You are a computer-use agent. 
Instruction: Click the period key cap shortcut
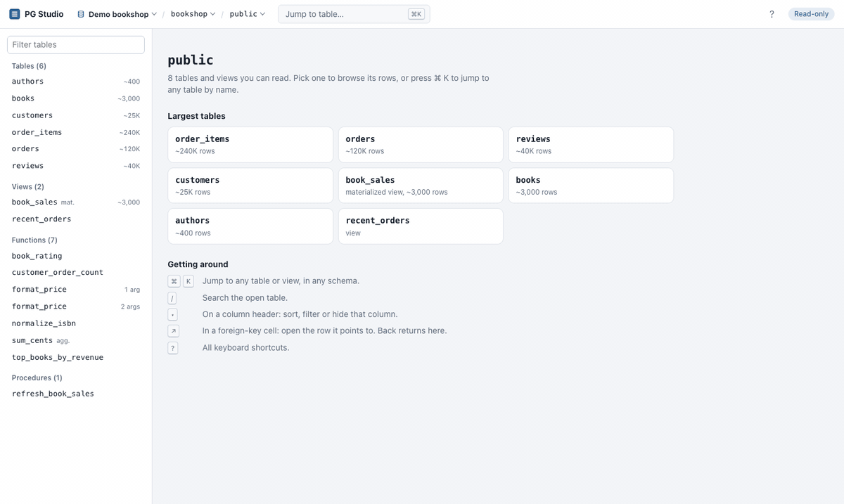point(172,315)
